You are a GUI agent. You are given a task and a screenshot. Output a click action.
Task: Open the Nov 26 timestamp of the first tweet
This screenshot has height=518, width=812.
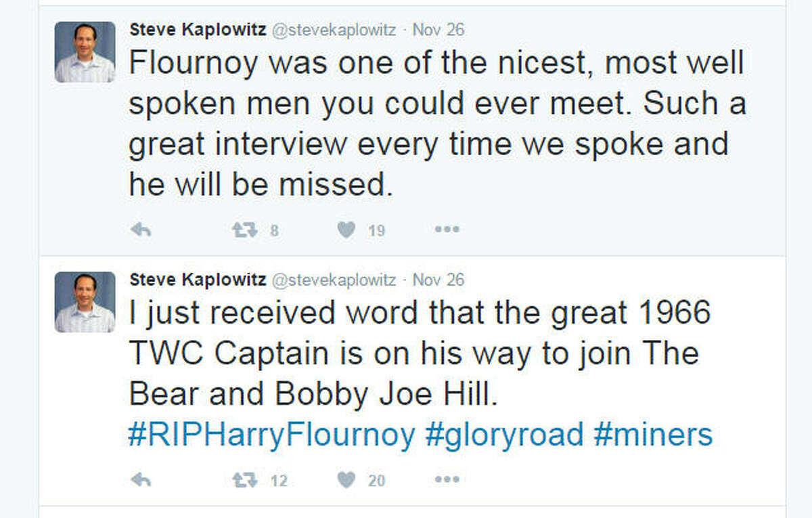coord(438,30)
